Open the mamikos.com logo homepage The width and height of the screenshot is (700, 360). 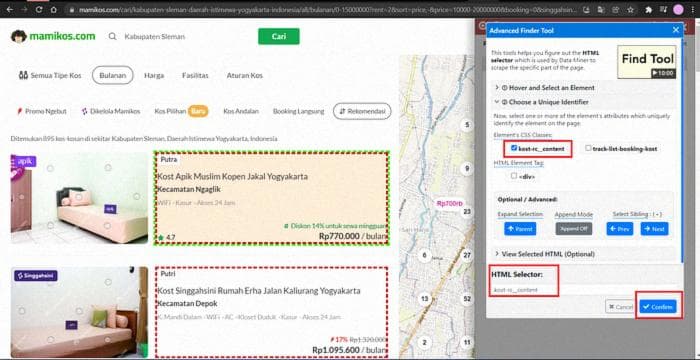53,36
